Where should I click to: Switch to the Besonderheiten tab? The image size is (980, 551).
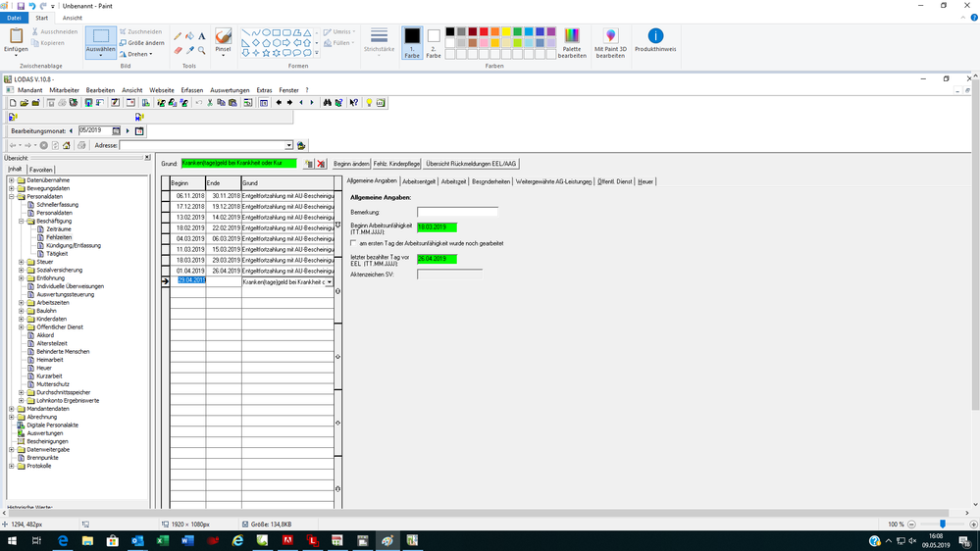pyautogui.click(x=491, y=181)
